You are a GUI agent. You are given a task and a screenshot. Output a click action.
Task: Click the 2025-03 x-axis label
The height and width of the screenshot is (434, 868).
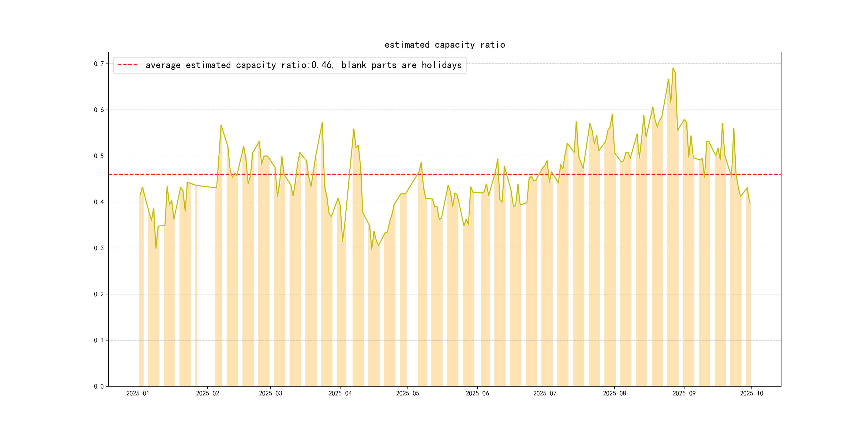click(270, 393)
